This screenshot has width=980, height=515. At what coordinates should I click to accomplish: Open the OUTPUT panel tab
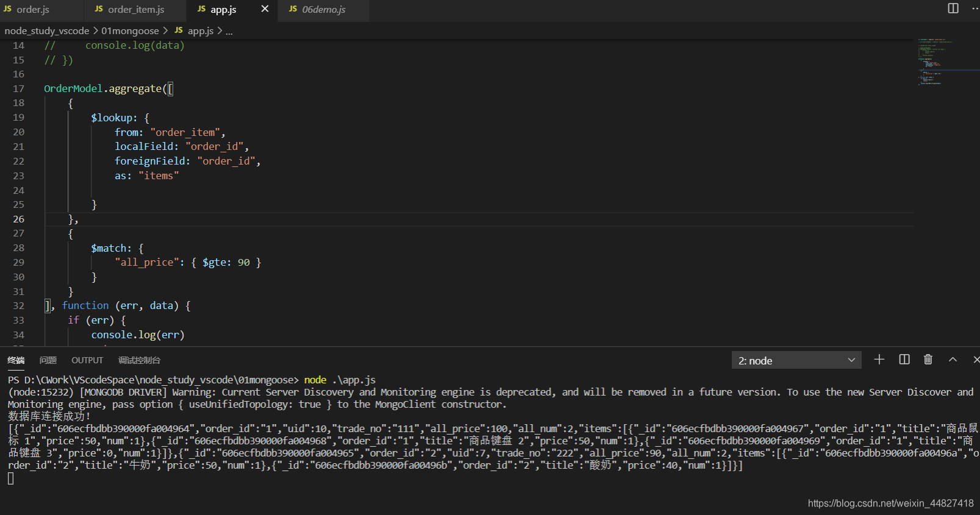click(87, 360)
